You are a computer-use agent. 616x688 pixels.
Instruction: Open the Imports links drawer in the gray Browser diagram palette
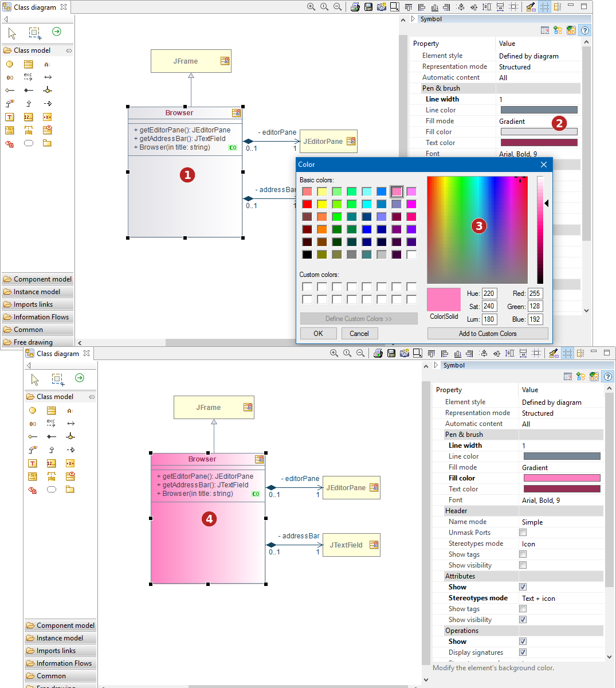37,304
